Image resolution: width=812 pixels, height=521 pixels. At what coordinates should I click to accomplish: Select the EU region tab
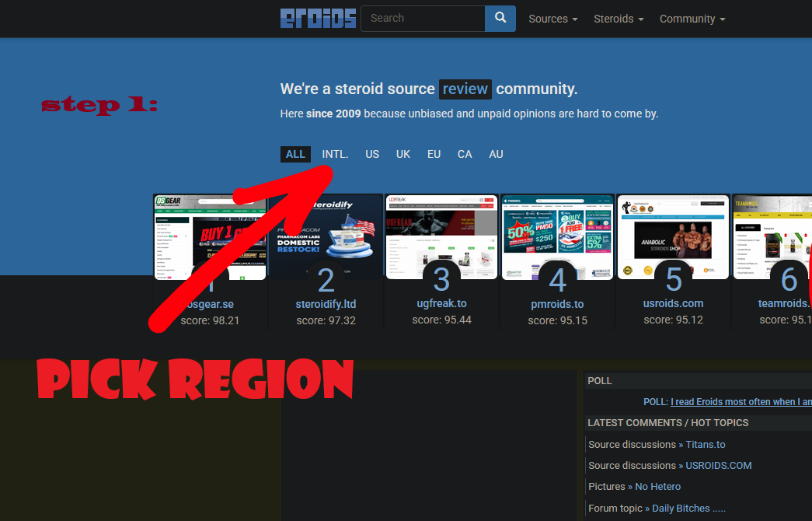click(434, 154)
